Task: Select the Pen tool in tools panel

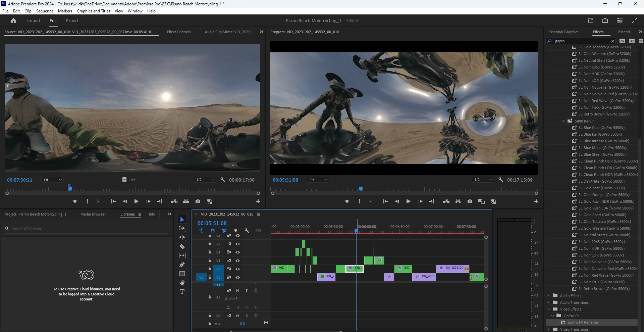Action: 182,265
